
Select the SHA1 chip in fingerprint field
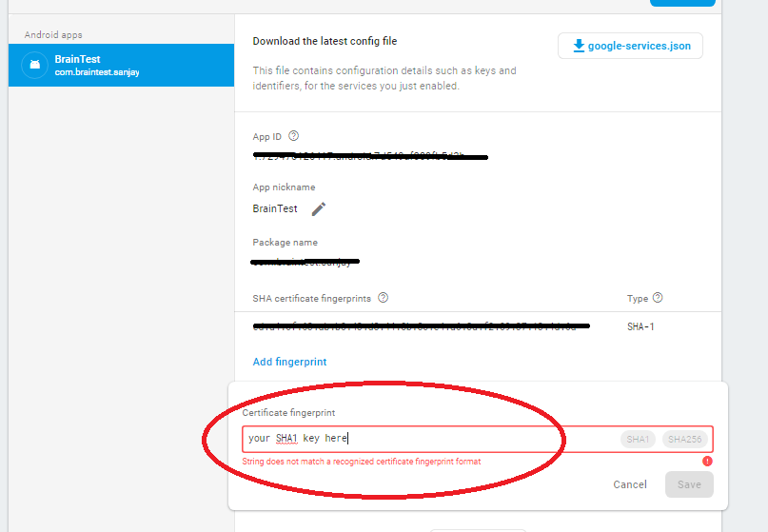click(638, 439)
